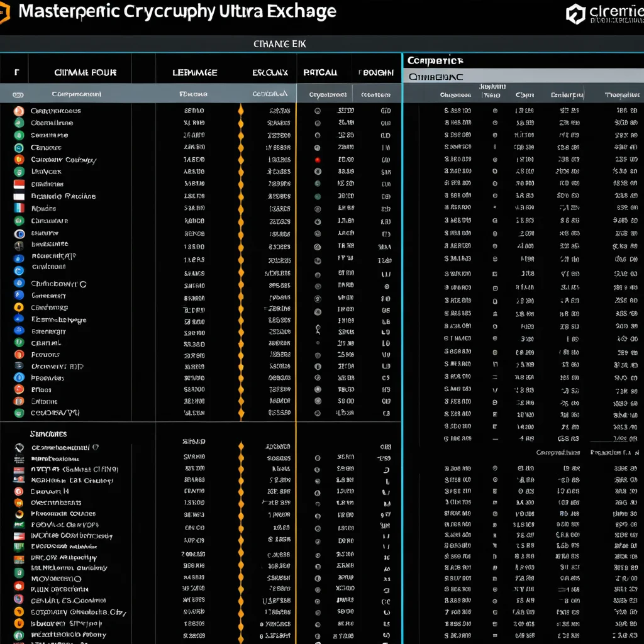Select the green icon beside MOVoneranO
644x644 pixels.
(19, 573)
